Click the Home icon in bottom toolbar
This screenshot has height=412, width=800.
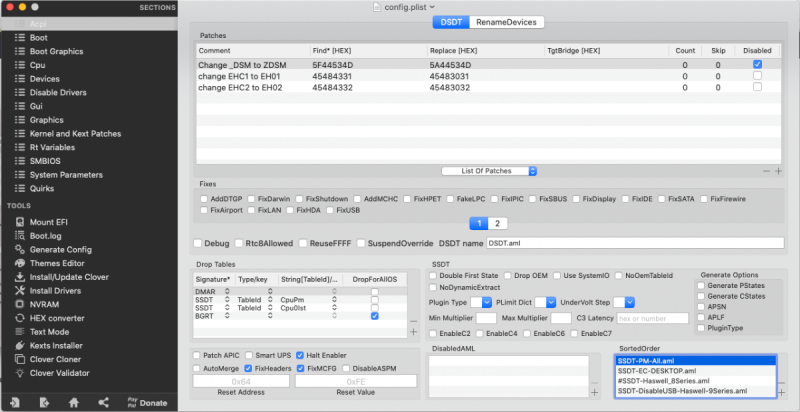tap(74, 402)
